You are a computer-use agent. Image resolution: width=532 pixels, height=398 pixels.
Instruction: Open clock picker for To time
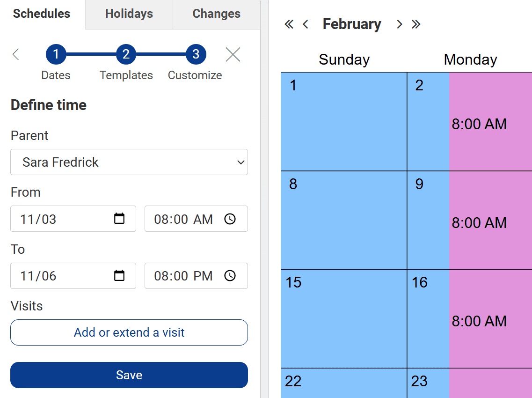click(x=230, y=276)
